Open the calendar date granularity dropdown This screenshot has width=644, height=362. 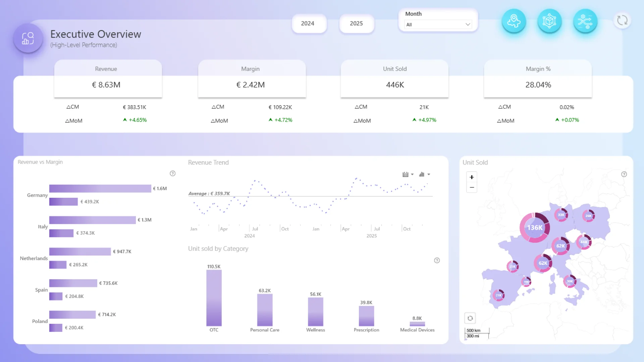point(408,174)
